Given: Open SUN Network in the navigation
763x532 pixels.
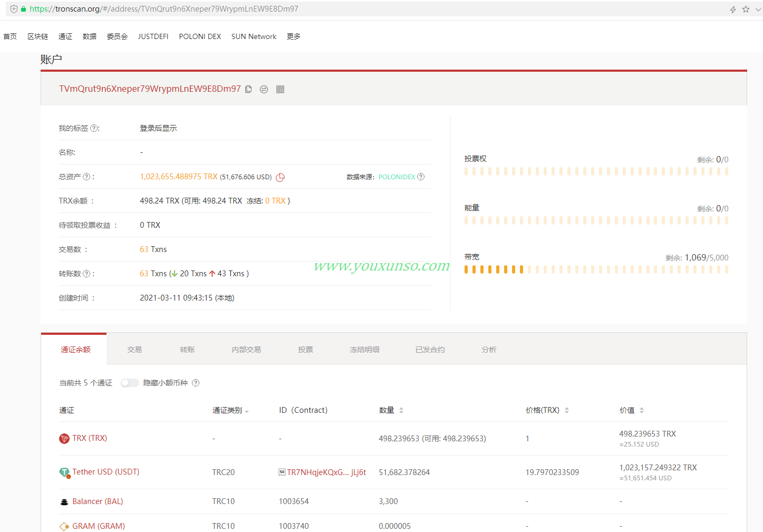Looking at the screenshot, I should 254,36.
